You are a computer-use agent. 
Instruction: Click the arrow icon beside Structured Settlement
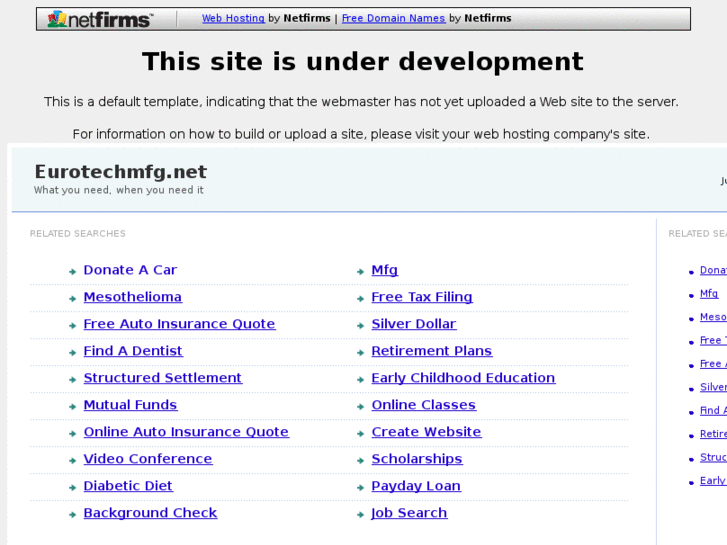point(72,379)
